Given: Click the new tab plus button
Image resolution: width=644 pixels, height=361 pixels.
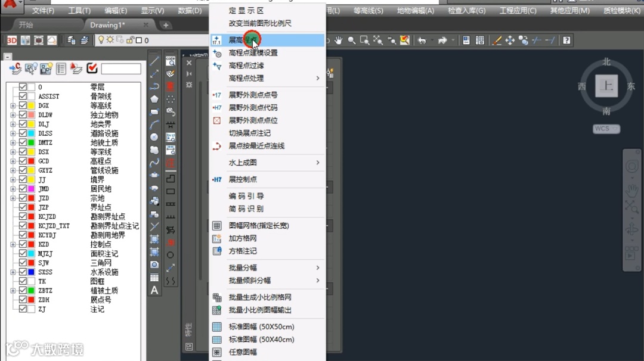Looking at the screenshot, I should [x=166, y=25].
